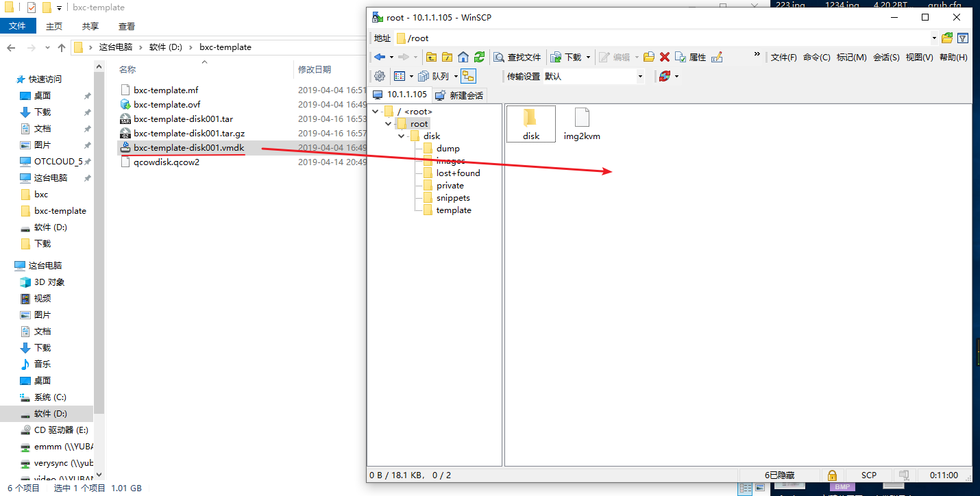980x496 pixels.
Task: Open 属性 properties for the selected file
Action: (x=690, y=57)
